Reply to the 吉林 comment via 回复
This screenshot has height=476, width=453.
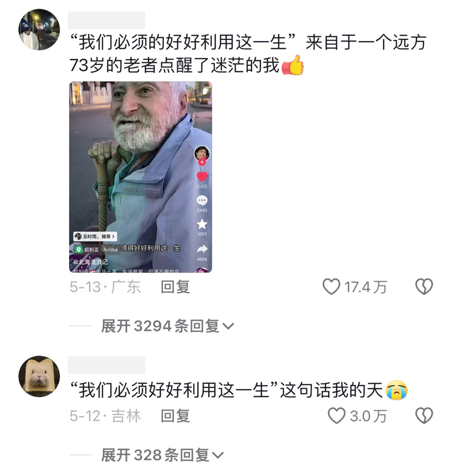[175, 415]
